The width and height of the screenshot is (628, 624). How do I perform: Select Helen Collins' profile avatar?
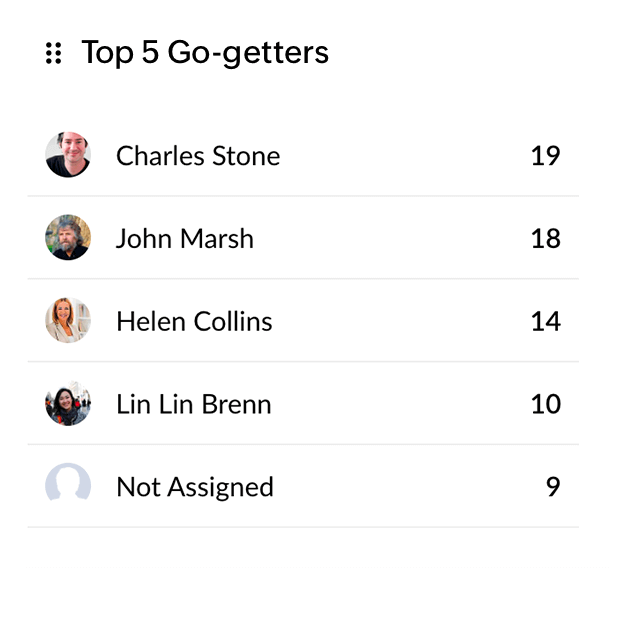click(x=68, y=320)
